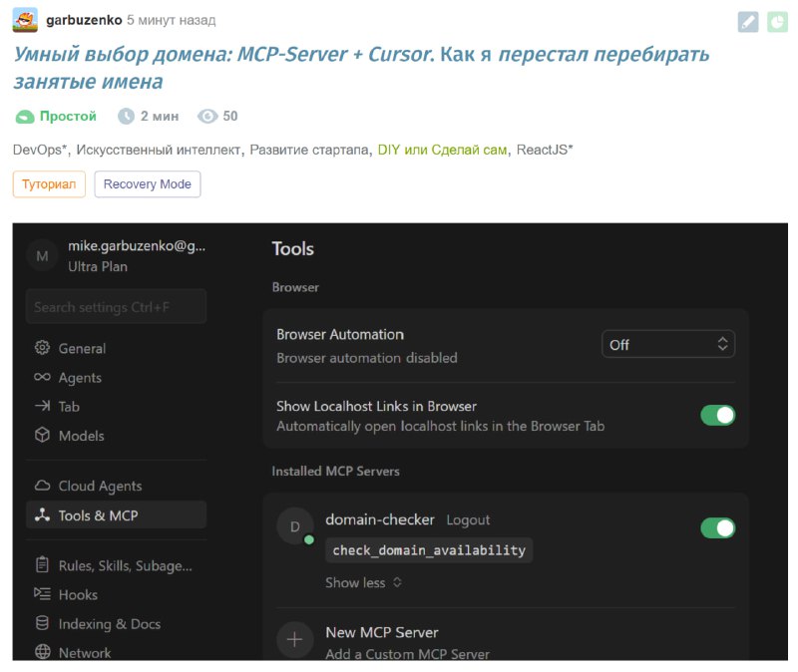Click the views eye icon
The width and height of the screenshot is (798, 672).
[207, 117]
